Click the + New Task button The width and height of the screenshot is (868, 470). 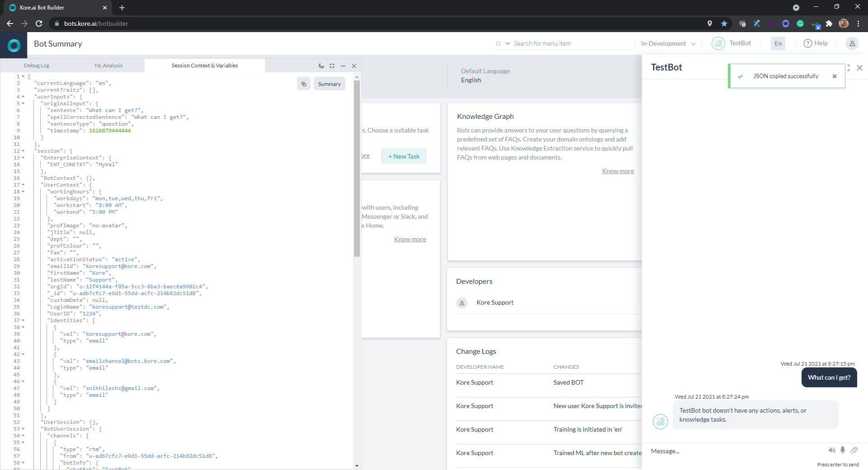tap(404, 156)
